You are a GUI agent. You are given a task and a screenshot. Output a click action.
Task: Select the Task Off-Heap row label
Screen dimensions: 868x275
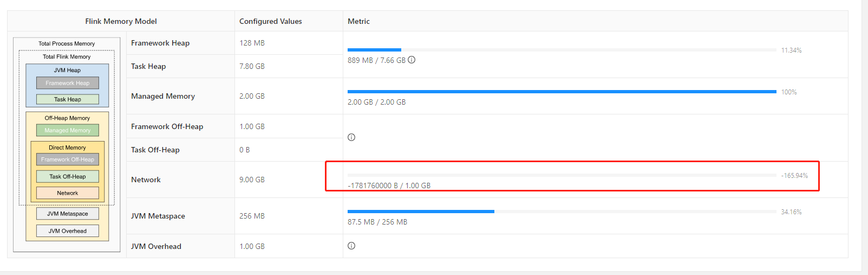(155, 150)
